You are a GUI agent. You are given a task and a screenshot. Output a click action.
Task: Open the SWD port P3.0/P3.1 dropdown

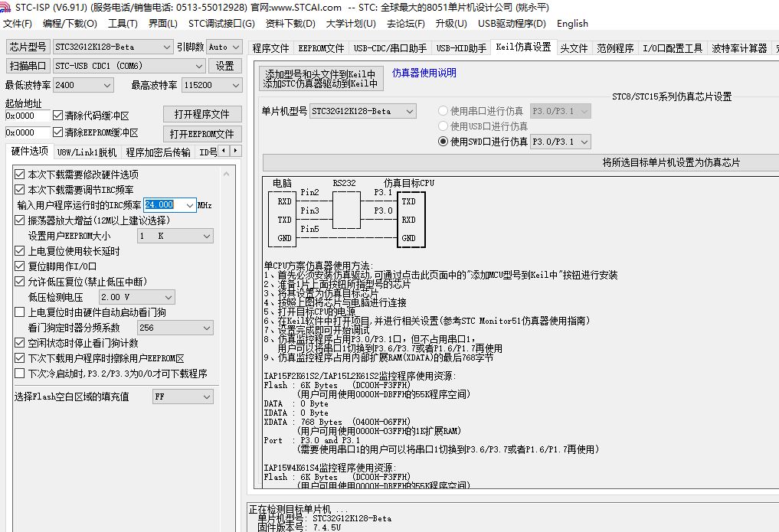click(x=561, y=142)
